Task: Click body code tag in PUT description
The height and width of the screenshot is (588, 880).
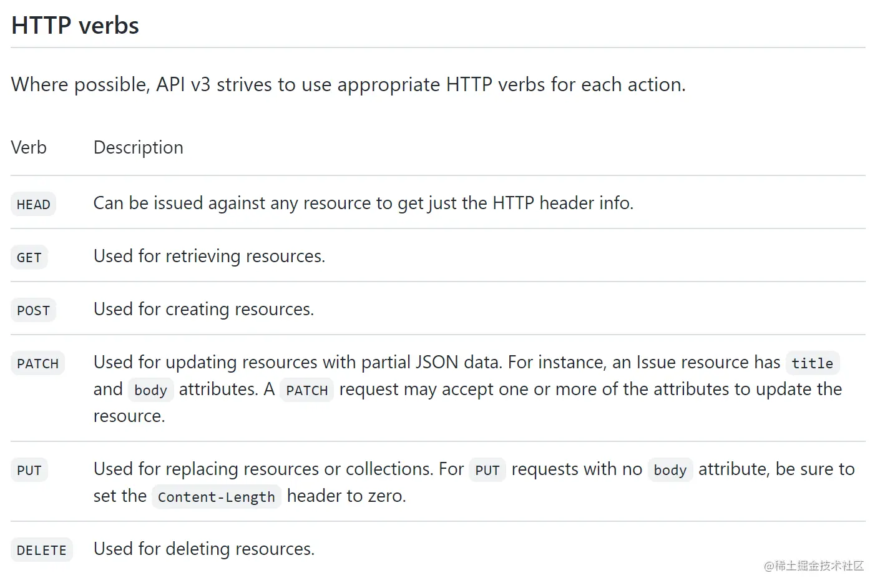Action: coord(670,470)
